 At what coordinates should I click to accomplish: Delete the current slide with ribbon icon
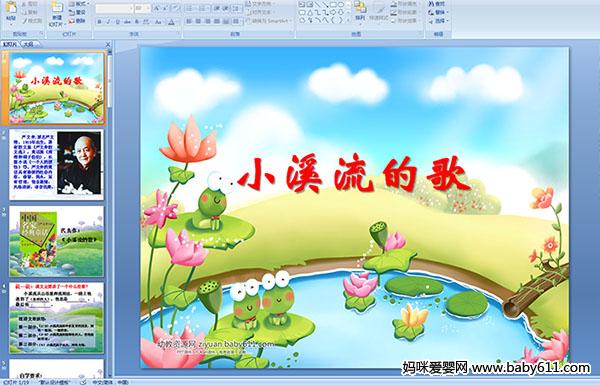tap(78, 21)
